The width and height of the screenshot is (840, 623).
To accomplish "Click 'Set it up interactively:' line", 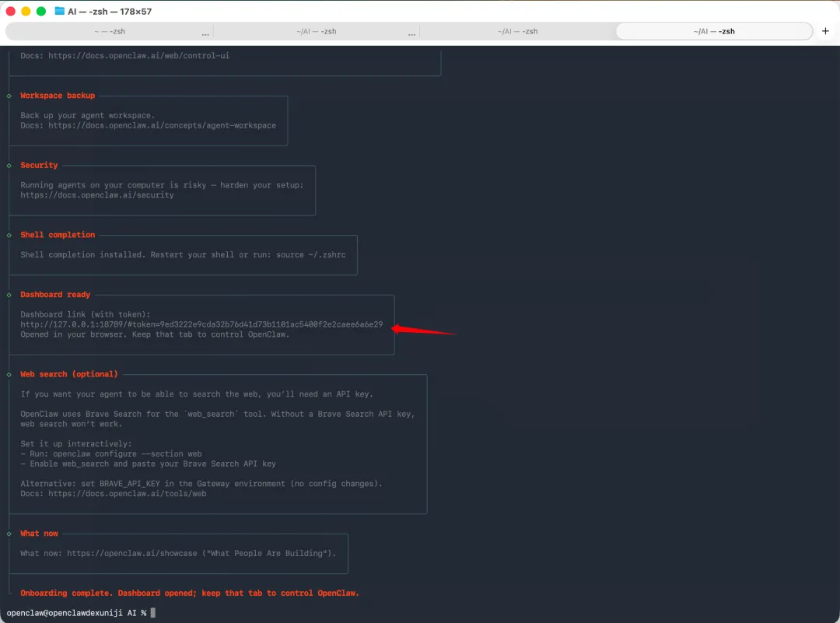I will [76, 443].
